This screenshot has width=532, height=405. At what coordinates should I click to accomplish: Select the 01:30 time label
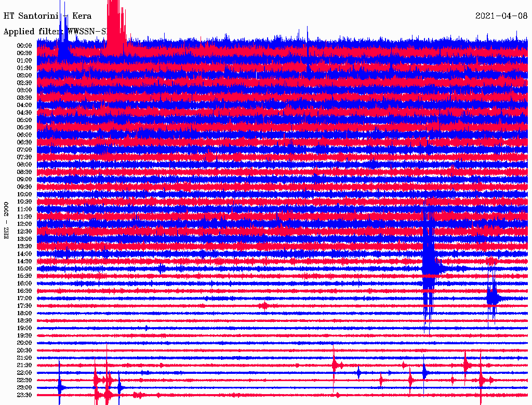[x=24, y=68]
